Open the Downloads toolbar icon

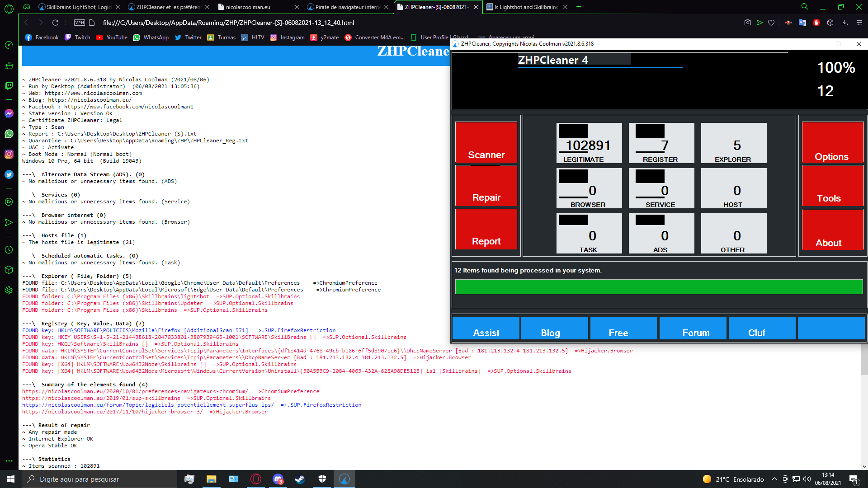pyautogui.click(x=844, y=23)
